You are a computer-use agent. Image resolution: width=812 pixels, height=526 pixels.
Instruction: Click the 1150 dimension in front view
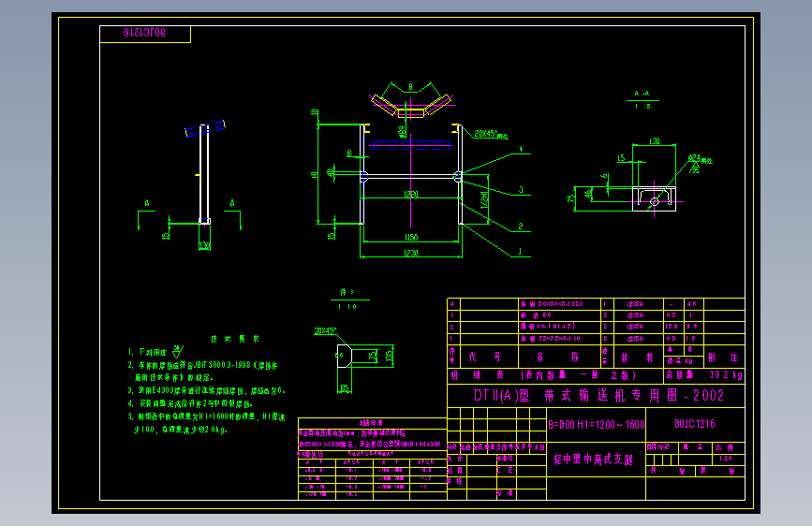[x=410, y=237]
